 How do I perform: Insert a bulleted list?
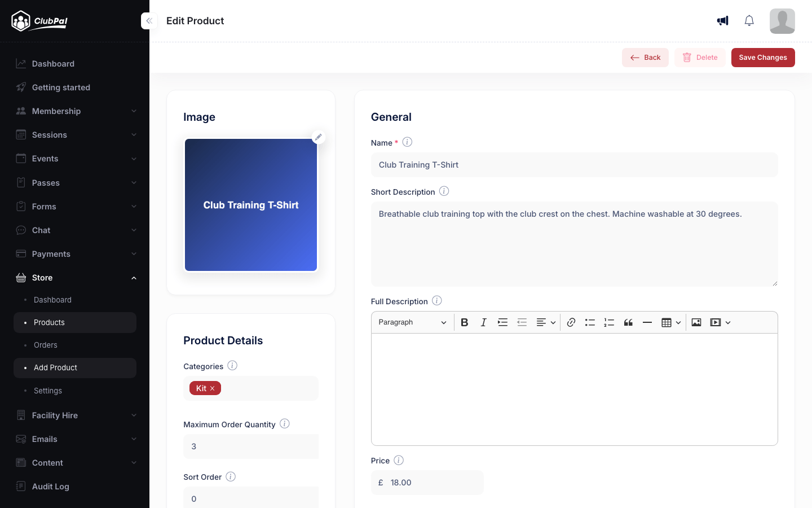[x=590, y=322]
